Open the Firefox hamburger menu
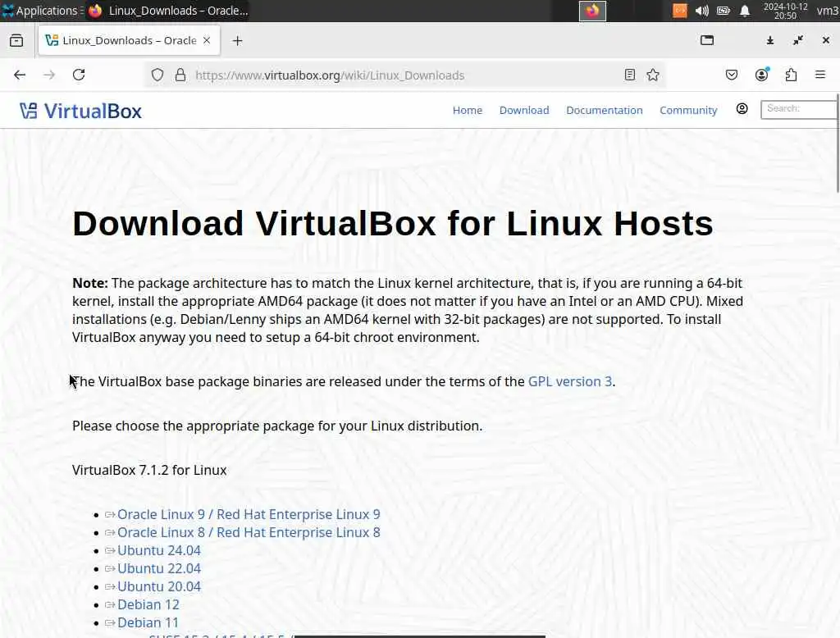The height and width of the screenshot is (638, 840). point(820,75)
